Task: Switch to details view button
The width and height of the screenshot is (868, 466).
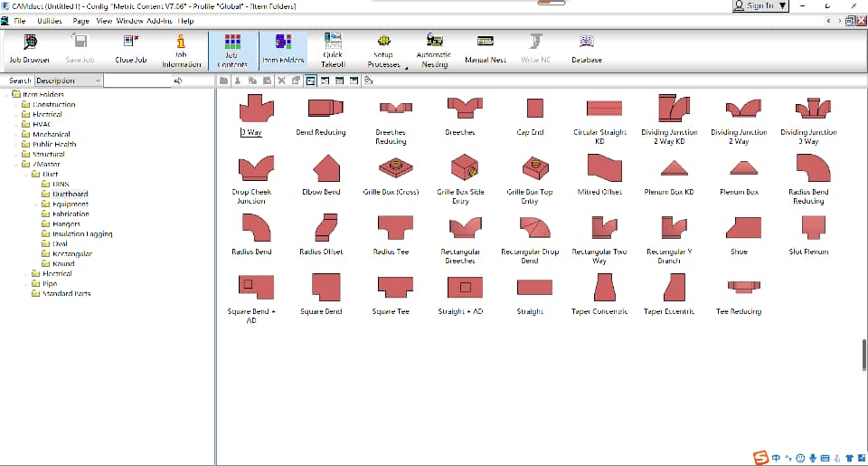Action: point(354,81)
